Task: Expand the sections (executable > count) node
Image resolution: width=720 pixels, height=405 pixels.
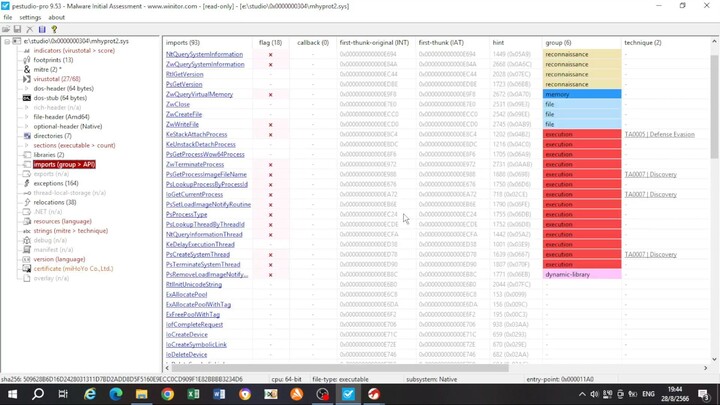Action: point(26,145)
